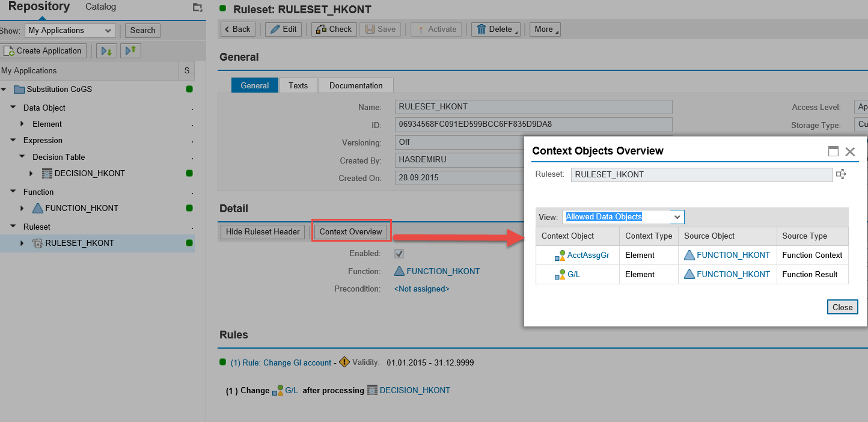Toggle the Enabled checkbox
This screenshot has height=422, width=868.
[x=399, y=254]
